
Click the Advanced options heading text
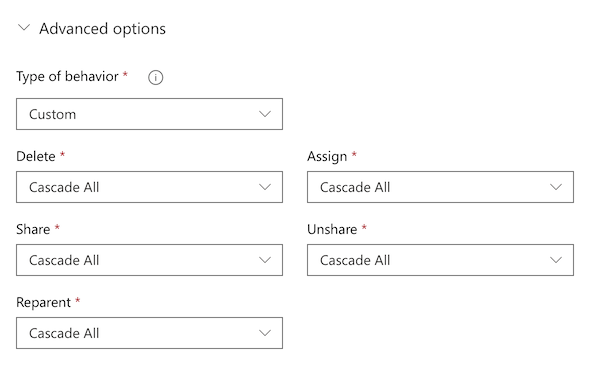pyautogui.click(x=102, y=29)
